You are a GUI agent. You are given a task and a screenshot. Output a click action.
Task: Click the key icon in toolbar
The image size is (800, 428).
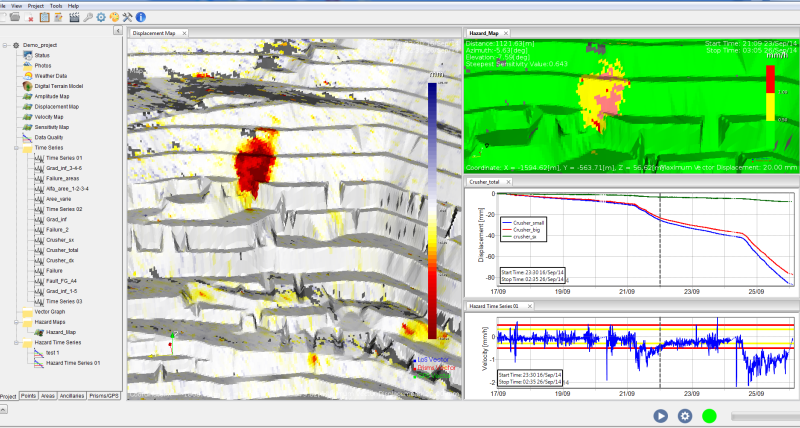(x=89, y=18)
